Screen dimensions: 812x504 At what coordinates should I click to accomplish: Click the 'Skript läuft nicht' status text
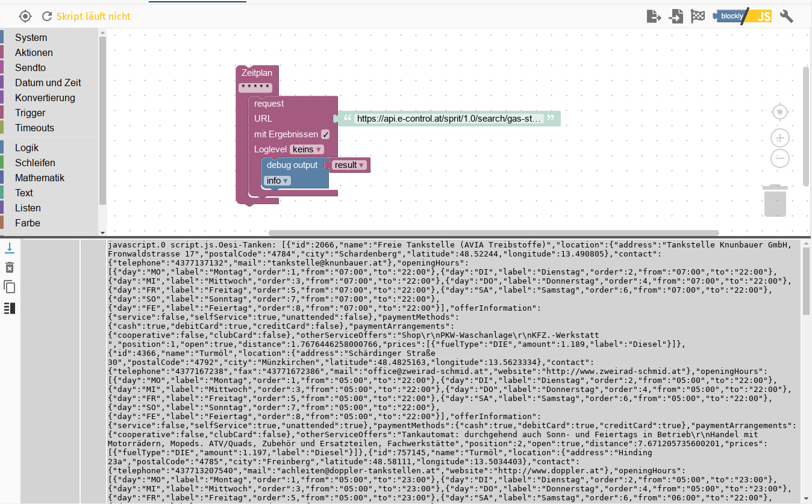pos(93,16)
